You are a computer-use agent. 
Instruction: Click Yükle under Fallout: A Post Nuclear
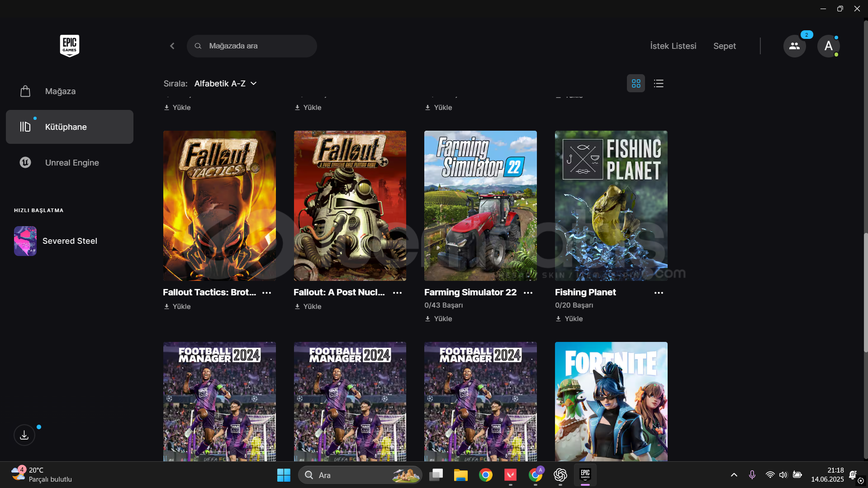[x=308, y=307]
